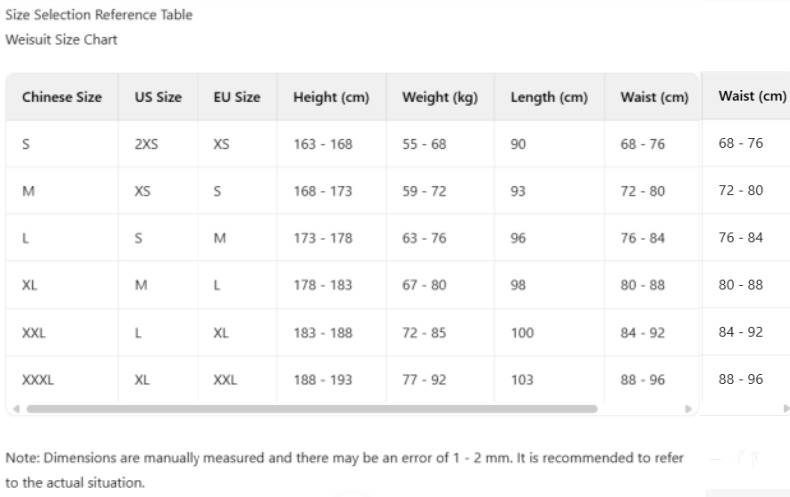This screenshot has width=790, height=497.
Task: Select the length value 90 cell
Action: (518, 144)
